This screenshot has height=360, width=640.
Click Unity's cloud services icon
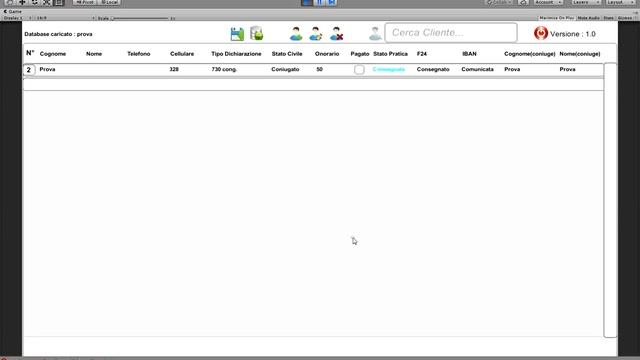[523, 2]
